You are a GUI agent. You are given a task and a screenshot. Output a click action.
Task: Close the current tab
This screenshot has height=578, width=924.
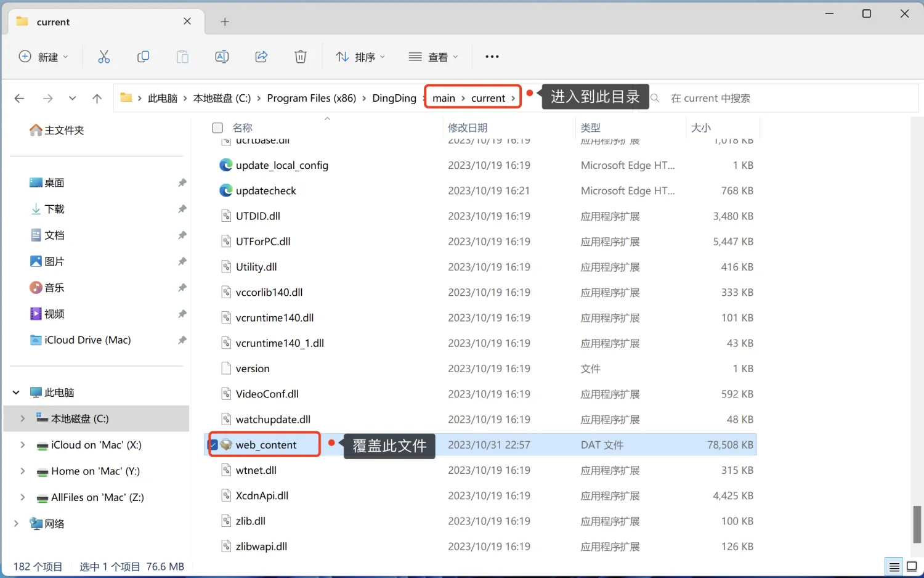pos(187,21)
